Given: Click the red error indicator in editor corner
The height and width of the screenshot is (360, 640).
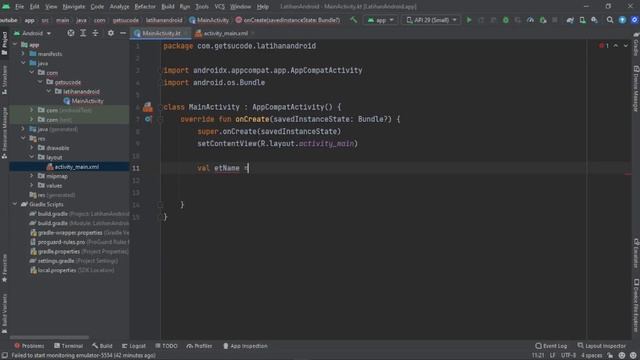Looking at the screenshot, I should (604, 46).
